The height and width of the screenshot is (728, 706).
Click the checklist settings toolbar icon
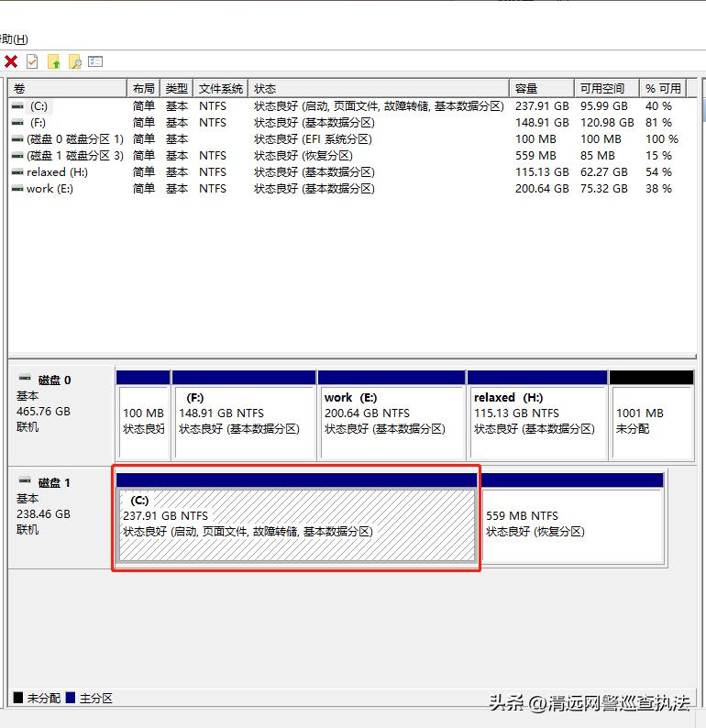click(95, 61)
